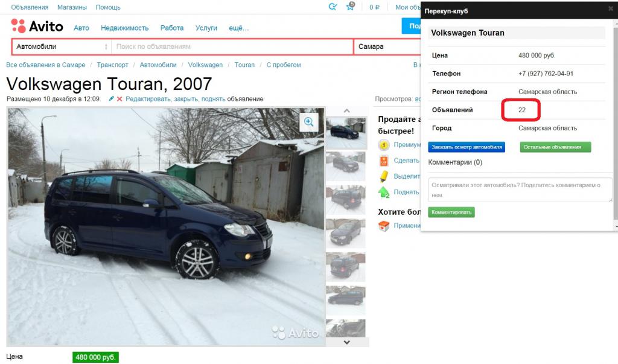Click the phone number +7 (927) 762-04-91

tap(546, 74)
